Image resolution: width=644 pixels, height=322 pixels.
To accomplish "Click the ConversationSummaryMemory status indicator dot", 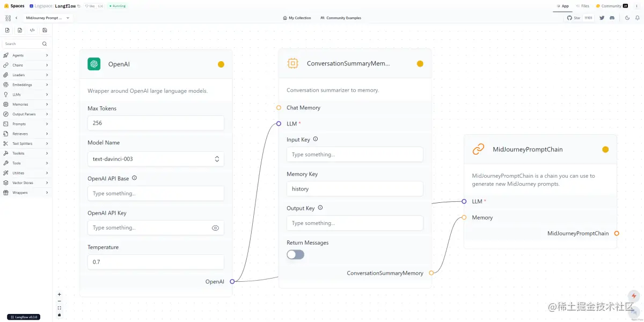I will (420, 64).
